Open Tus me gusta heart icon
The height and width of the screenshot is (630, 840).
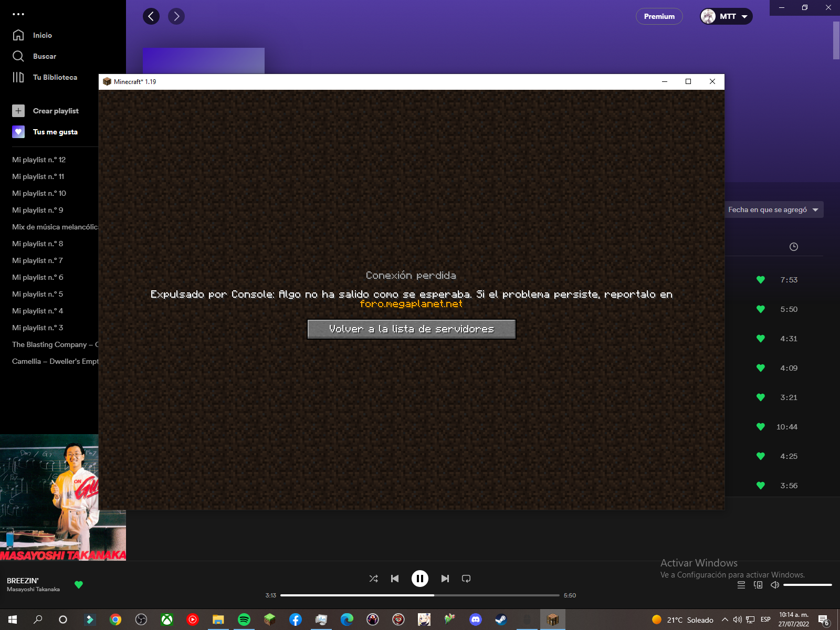(18, 132)
